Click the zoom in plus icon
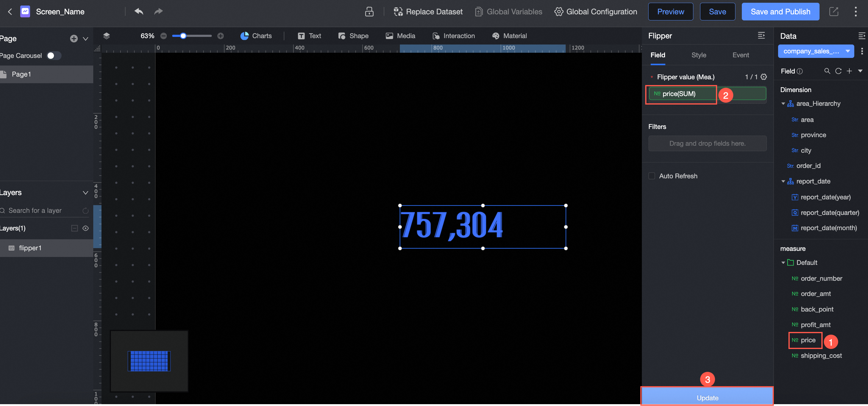 point(220,36)
